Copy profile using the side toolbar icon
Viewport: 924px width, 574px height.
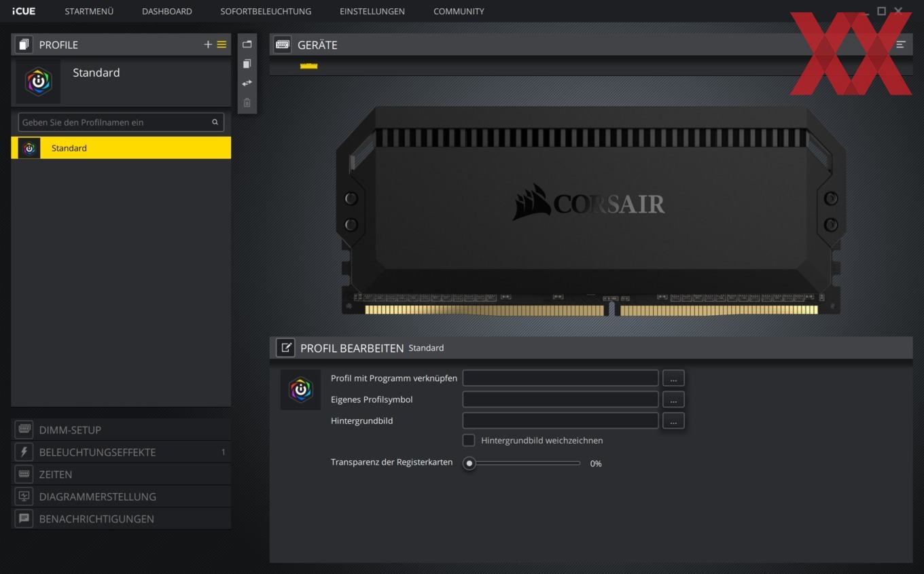[247, 64]
